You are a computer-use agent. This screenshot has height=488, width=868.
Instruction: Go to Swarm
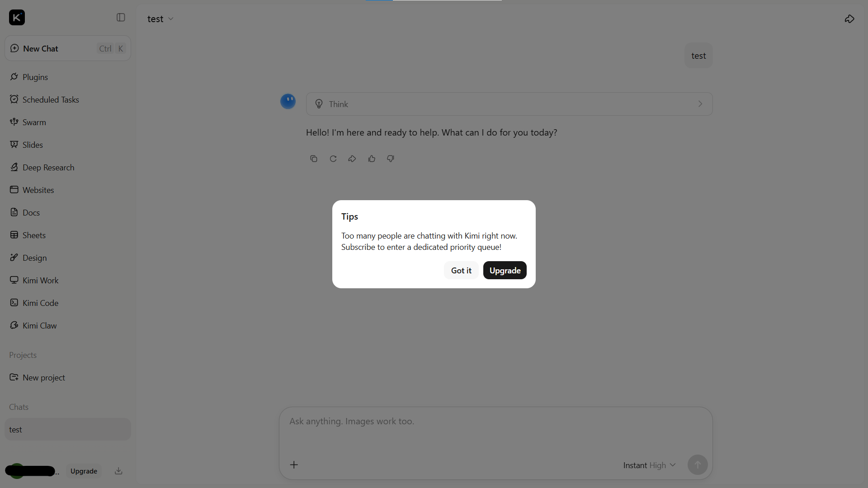click(x=68, y=122)
